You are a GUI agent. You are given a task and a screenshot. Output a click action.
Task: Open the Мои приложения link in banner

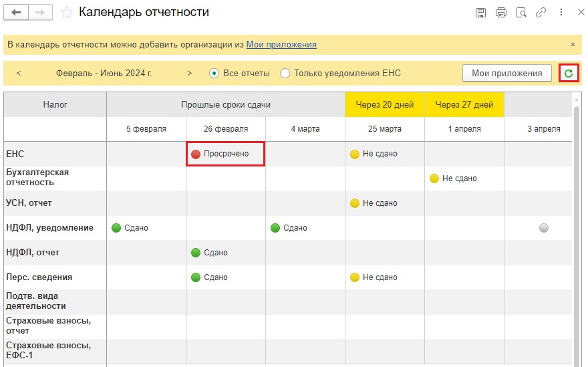click(x=281, y=44)
